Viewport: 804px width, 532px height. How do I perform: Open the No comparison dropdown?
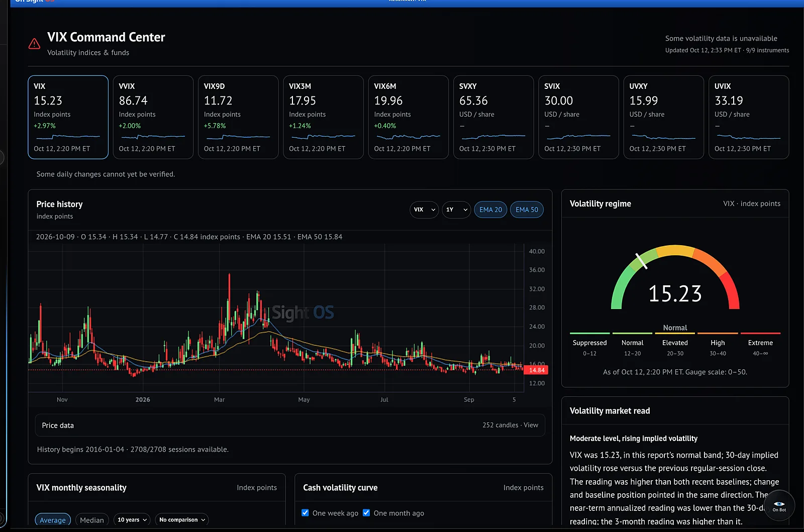182,520
